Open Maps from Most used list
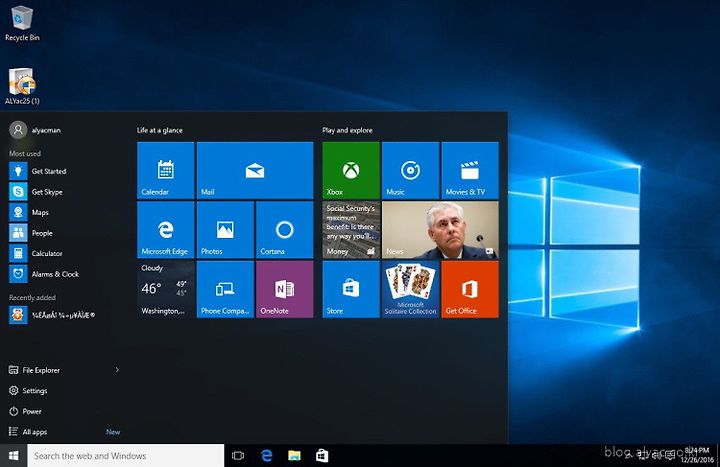Screen dimensions: 720x467 tap(64, 212)
